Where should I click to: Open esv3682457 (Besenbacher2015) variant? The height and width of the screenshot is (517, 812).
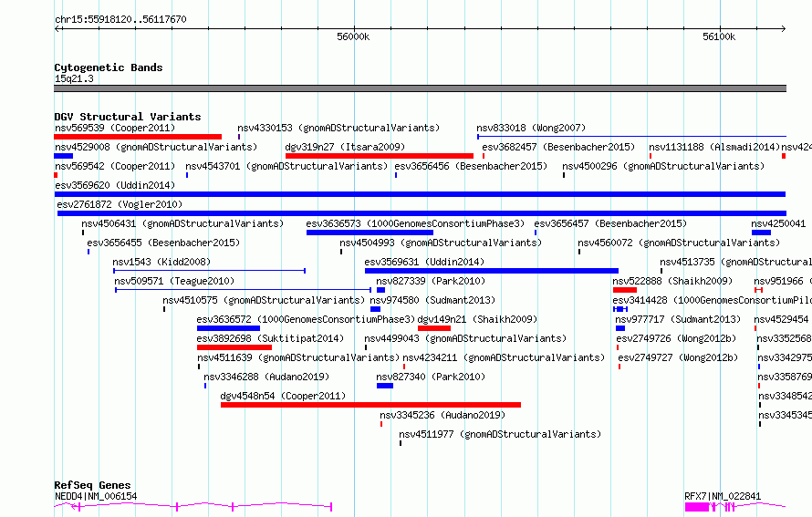click(x=558, y=147)
